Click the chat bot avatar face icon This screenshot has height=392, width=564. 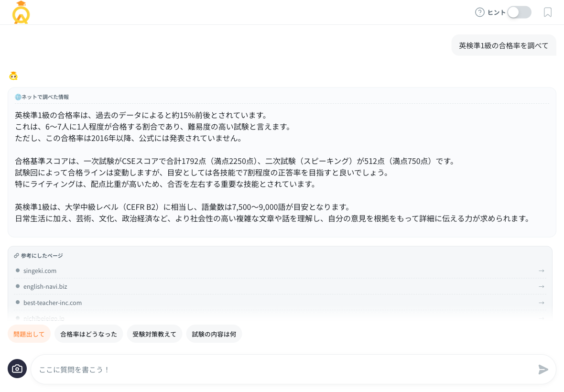coord(13,75)
